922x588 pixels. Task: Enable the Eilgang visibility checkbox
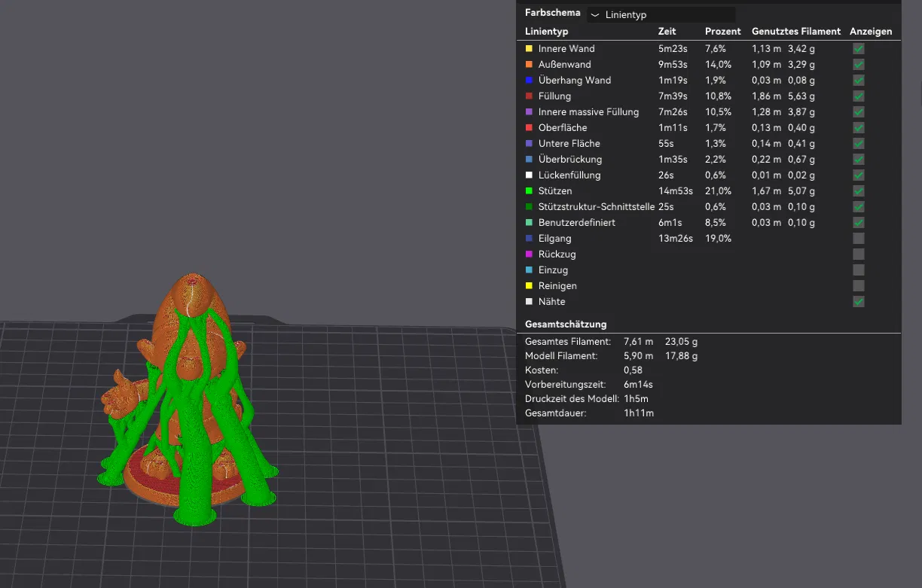[858, 239]
